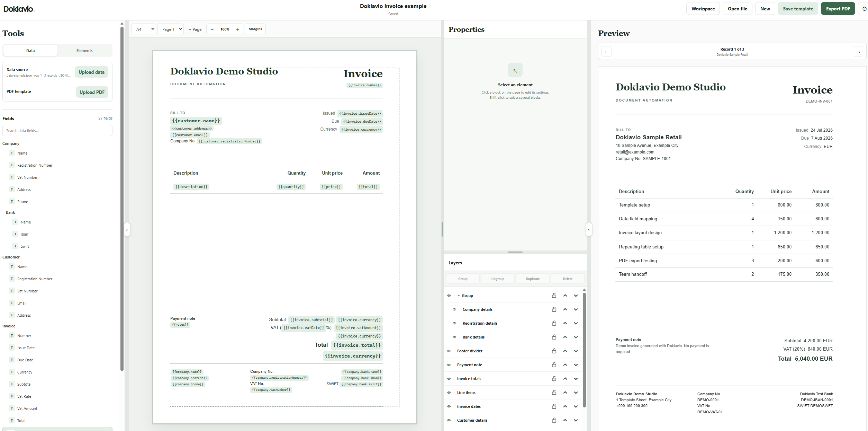868x431 pixels.
Task: Lock the Payment note layer
Action: [554, 365]
